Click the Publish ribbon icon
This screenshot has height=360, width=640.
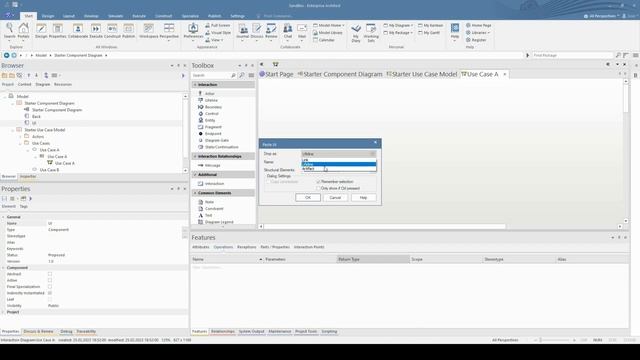[x=129, y=31]
